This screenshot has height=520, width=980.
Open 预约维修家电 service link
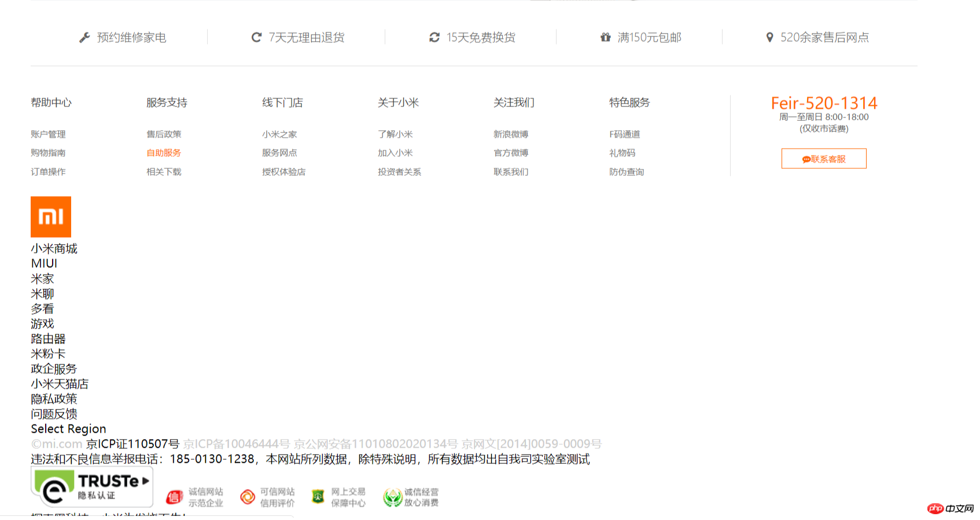(131, 38)
